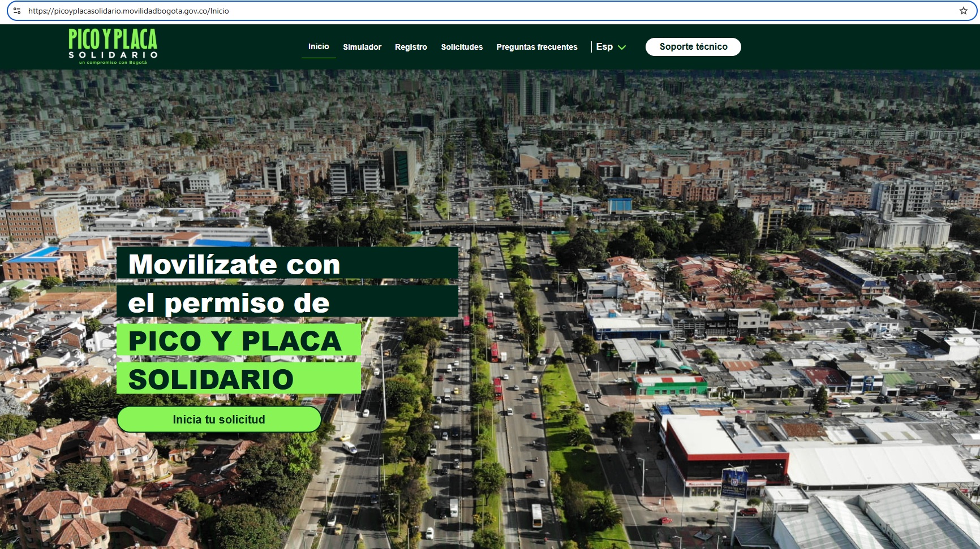Click the 'Movilízate con' headline text
The height and width of the screenshot is (549, 980).
click(234, 264)
